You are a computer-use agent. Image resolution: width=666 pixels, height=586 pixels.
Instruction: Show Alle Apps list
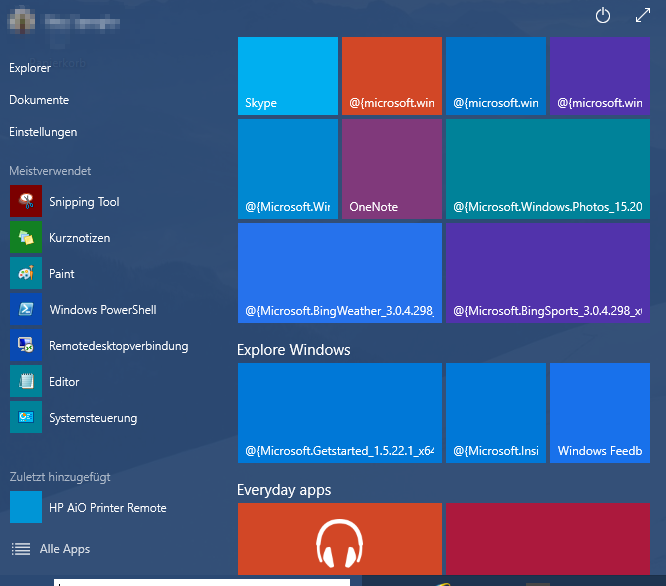tap(65, 549)
